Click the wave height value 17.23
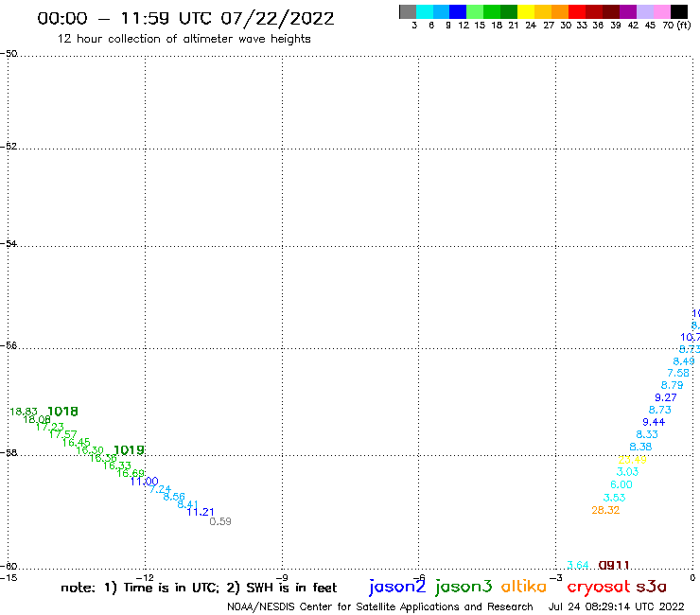Screen dimensions: 700x615 [49, 427]
